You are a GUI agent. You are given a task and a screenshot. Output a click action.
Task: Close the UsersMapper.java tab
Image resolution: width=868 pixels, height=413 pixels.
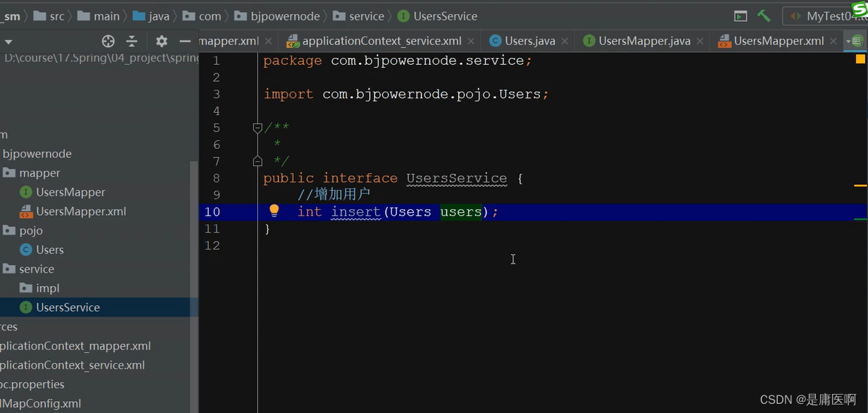coord(700,42)
